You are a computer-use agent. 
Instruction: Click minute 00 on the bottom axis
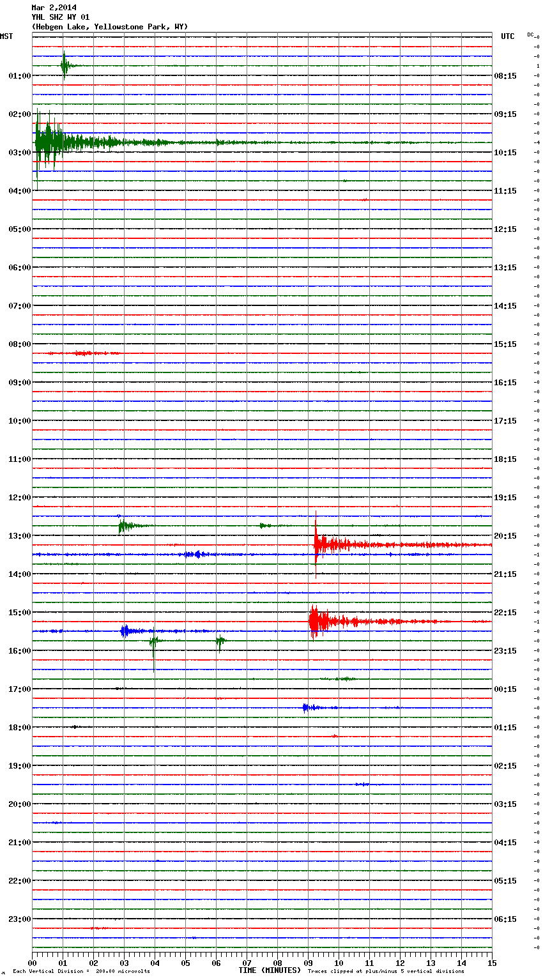click(32, 963)
